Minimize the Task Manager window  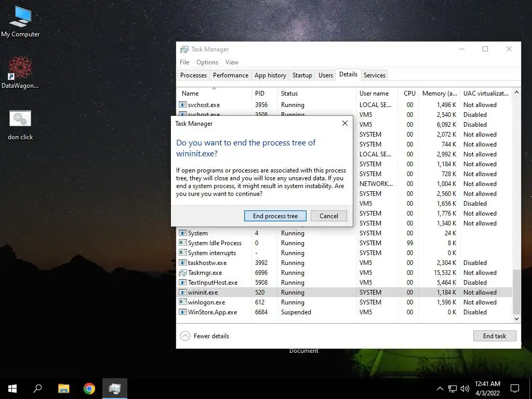pyautogui.click(x=462, y=49)
